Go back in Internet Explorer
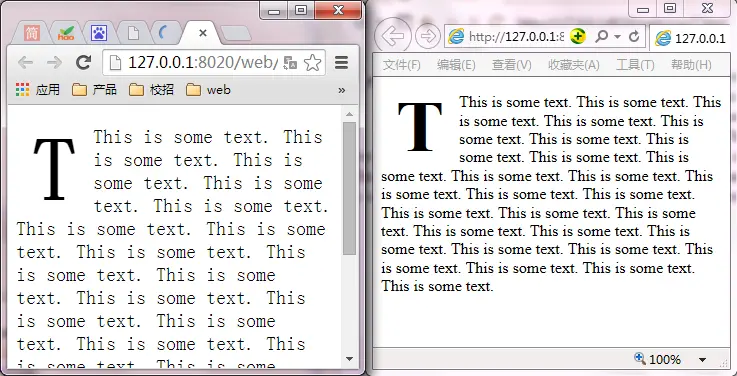Screen dimensions: 737x376 point(393,36)
